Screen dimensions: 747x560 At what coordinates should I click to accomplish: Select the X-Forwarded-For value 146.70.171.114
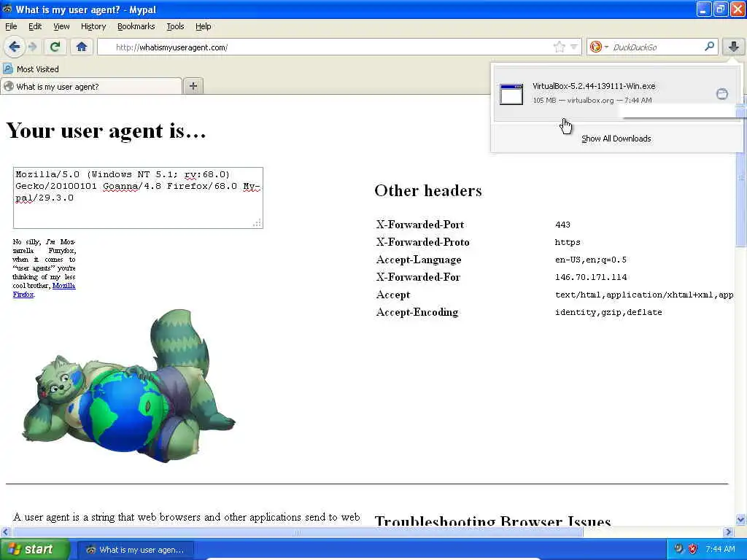click(x=591, y=277)
